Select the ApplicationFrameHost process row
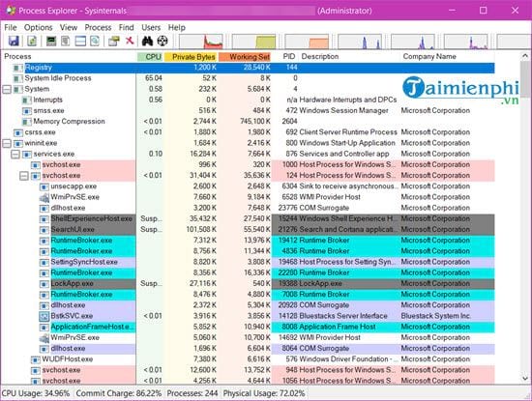The height and width of the screenshot is (401, 532). point(248,328)
